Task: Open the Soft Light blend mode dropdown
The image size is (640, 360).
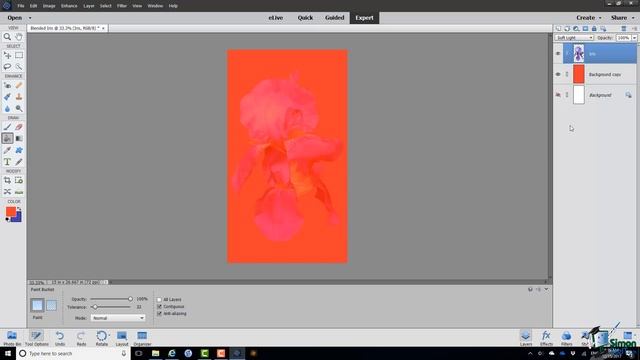Action: tap(574, 38)
